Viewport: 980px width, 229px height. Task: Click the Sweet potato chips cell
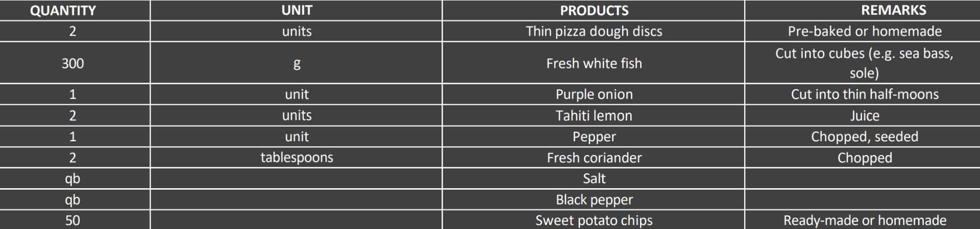[x=594, y=220]
